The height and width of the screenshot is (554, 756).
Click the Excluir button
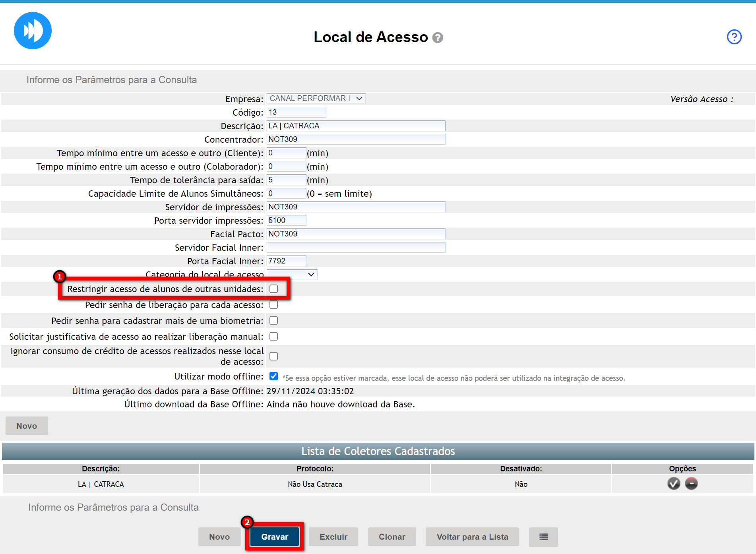coord(333,537)
